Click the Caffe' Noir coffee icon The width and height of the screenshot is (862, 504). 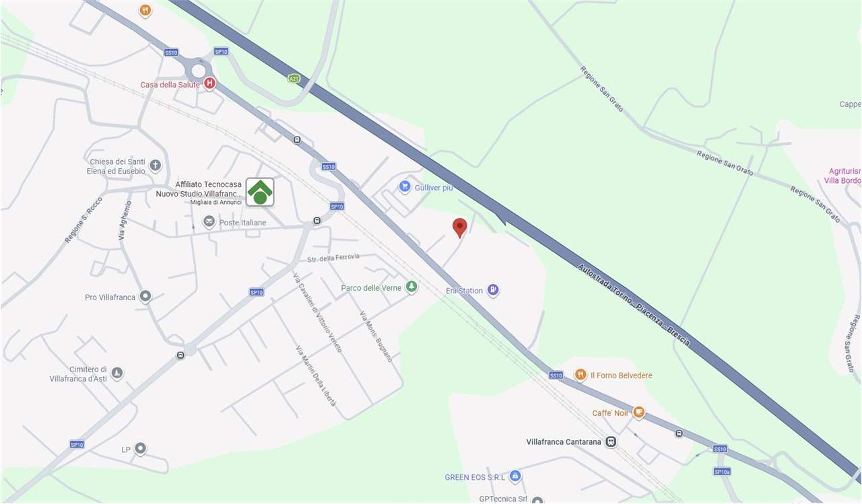pyautogui.click(x=638, y=412)
